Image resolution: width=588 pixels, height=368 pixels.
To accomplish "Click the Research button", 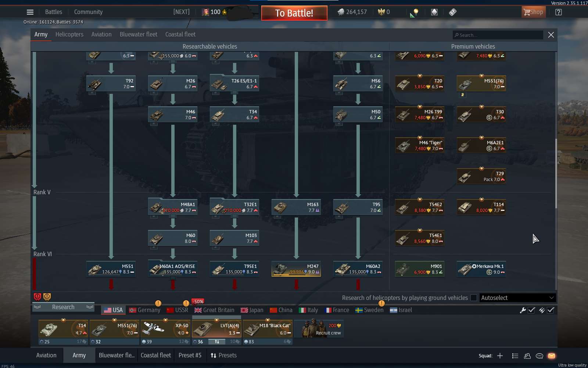I will click(63, 307).
